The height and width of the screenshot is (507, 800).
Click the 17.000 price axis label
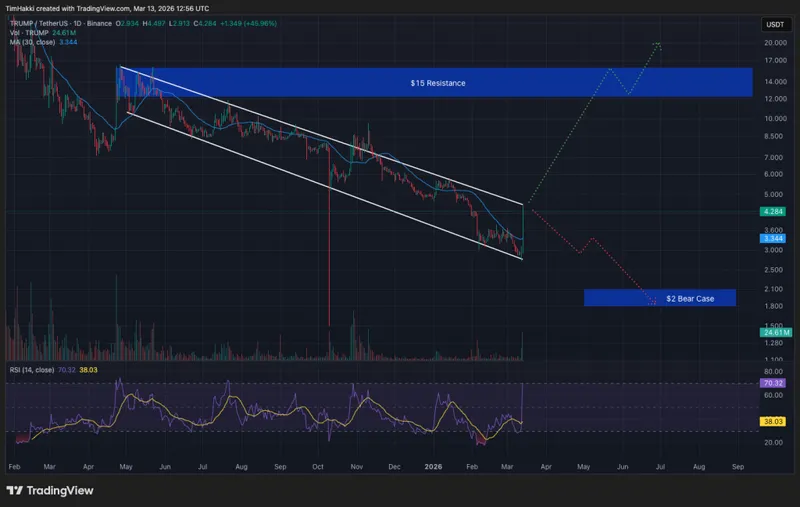775,60
